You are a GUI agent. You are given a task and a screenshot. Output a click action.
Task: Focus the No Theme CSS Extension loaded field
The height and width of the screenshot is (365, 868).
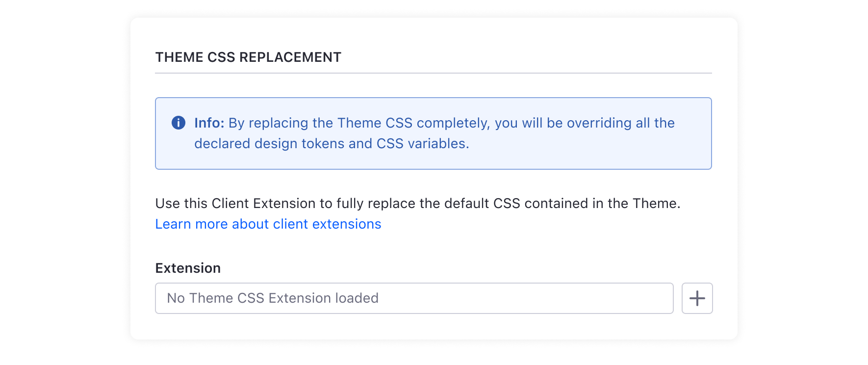pos(413,298)
